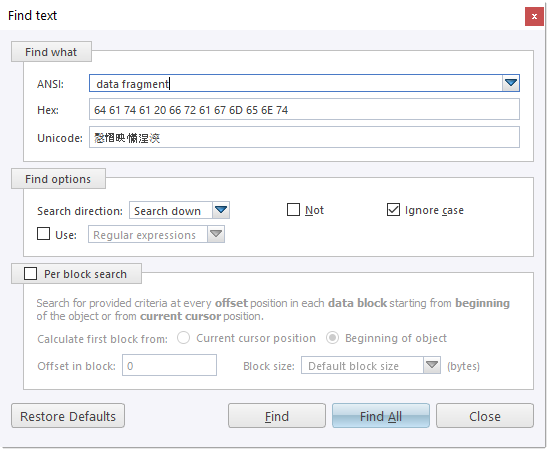Tick the Use checkbox
549x451 pixels.
[x=43, y=234]
